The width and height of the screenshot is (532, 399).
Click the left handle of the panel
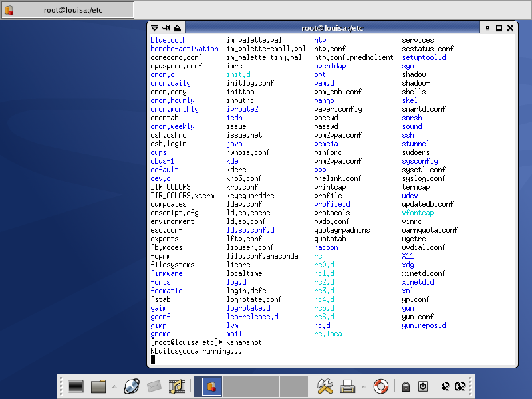pos(60,386)
